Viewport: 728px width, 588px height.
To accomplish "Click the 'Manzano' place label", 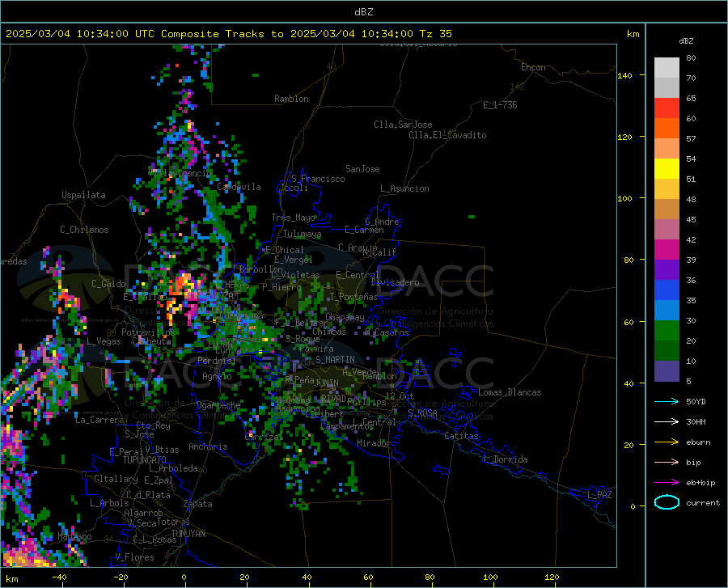I will [x=74, y=536].
